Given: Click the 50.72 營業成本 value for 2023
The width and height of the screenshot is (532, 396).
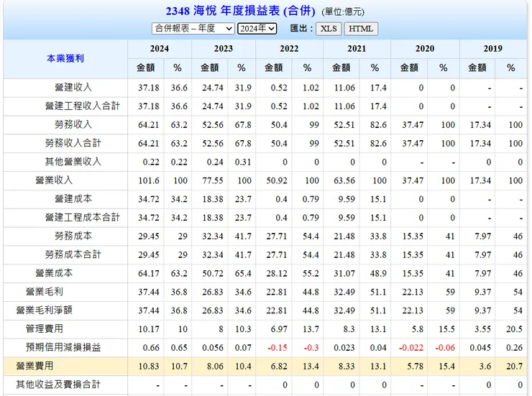Looking at the screenshot, I should [x=213, y=273].
